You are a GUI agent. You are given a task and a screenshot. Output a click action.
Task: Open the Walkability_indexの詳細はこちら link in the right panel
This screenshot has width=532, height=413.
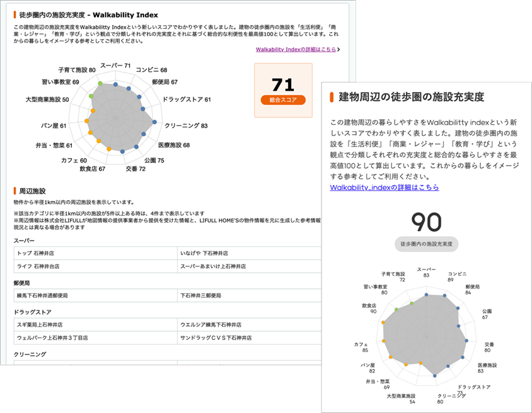385,188
